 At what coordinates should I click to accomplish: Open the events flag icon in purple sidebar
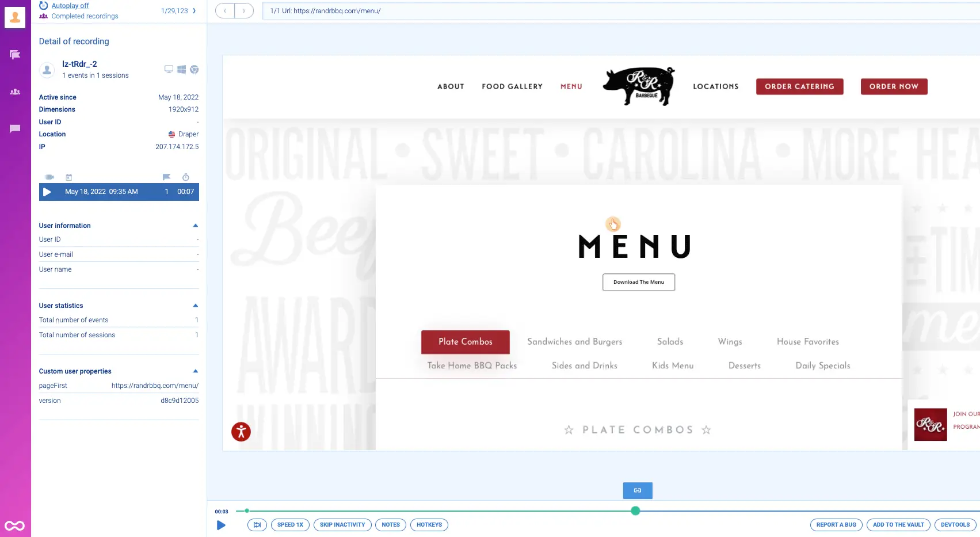coord(14,54)
